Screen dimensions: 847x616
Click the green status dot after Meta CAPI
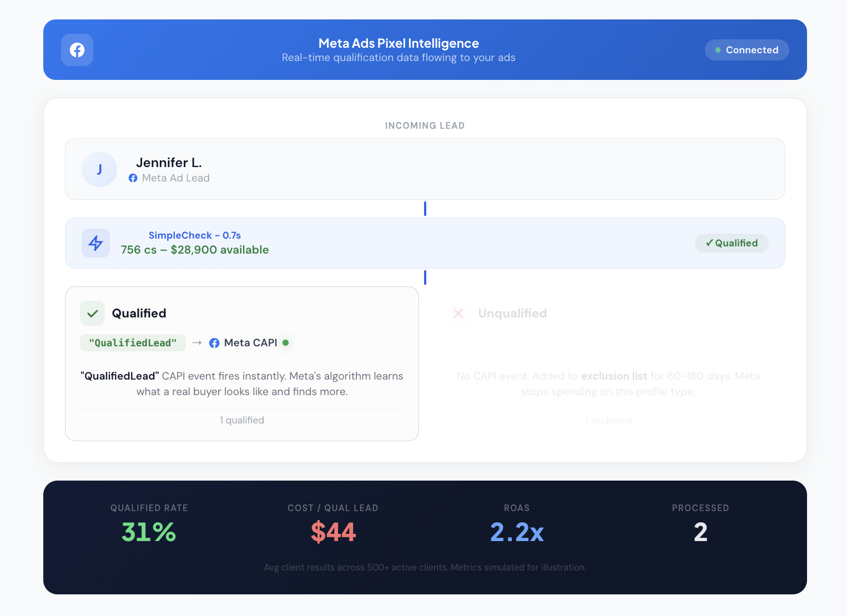(x=286, y=343)
